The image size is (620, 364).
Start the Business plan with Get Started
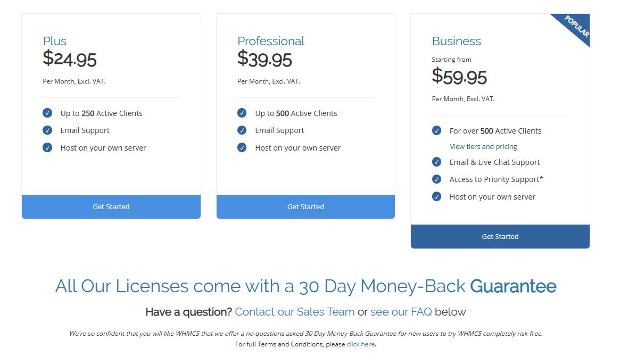pyautogui.click(x=500, y=236)
